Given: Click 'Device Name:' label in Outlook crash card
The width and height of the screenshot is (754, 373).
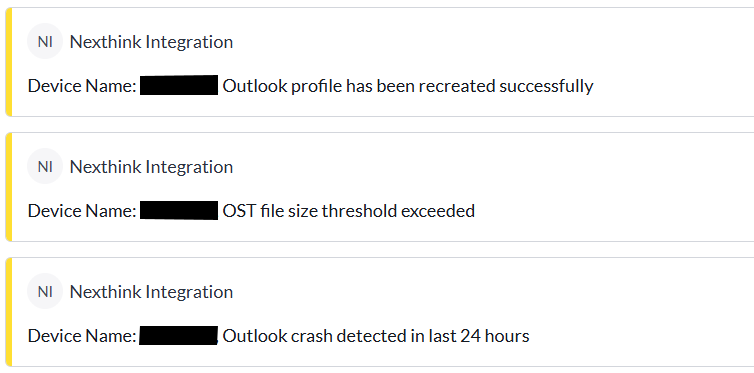Looking at the screenshot, I should coord(82,336).
